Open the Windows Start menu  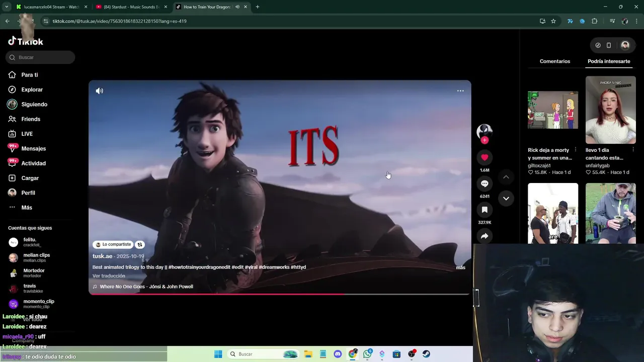[218, 354]
